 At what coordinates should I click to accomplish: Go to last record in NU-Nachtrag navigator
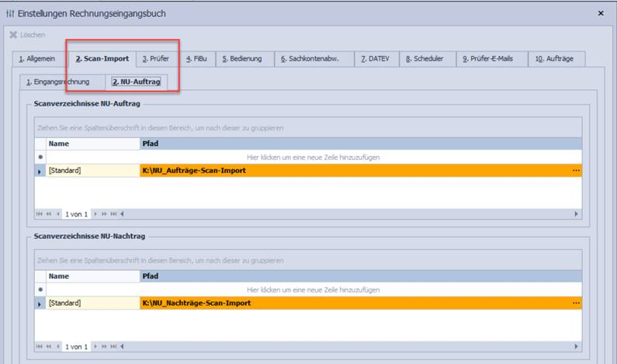[x=114, y=345]
